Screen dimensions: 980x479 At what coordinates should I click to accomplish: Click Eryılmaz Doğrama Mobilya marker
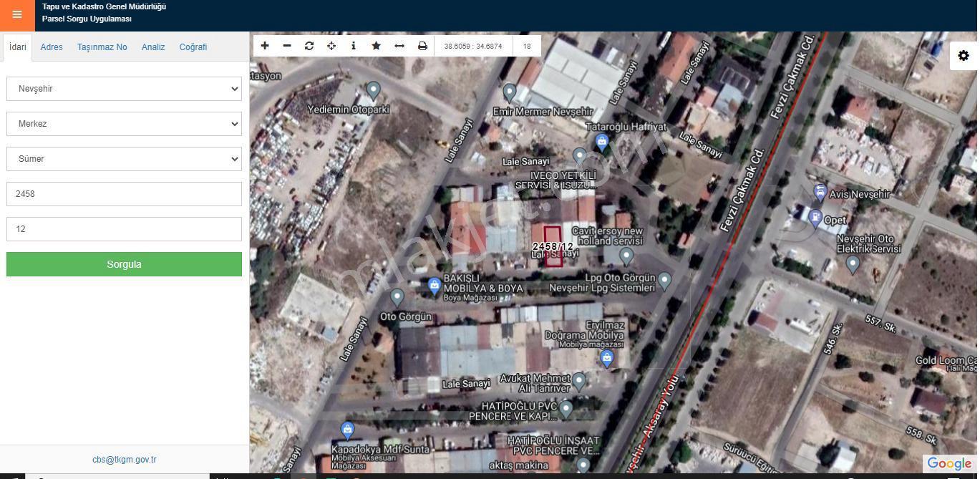tap(607, 357)
